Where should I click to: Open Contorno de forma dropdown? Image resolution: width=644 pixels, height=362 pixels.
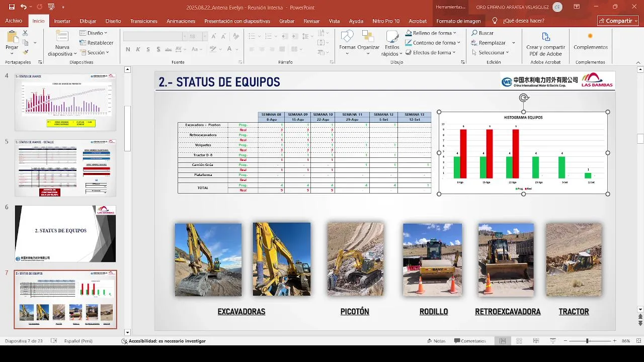tap(433, 43)
